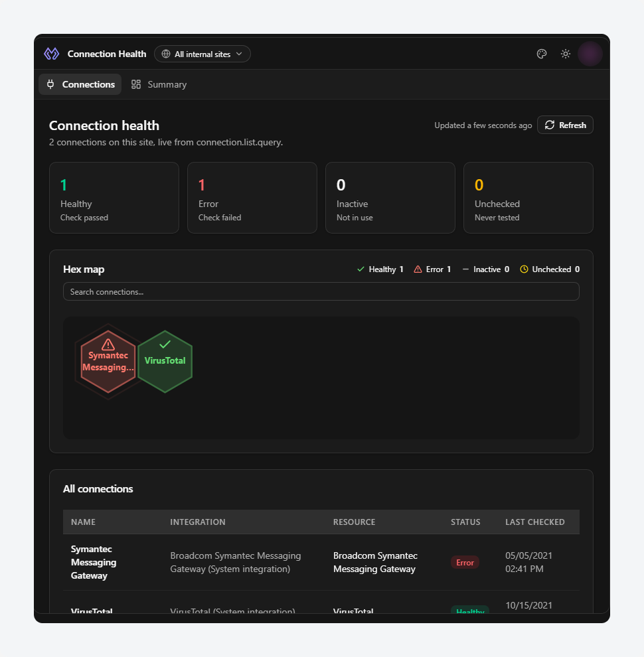The height and width of the screenshot is (657, 644).
Task: Switch to the Connections tab
Action: pyautogui.click(x=80, y=84)
